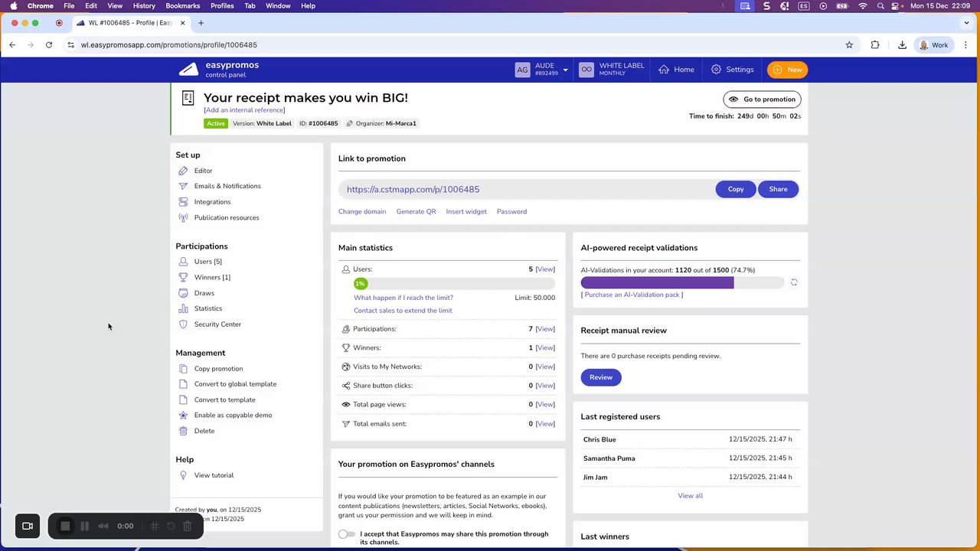Click the Draws icon in the sidebar
This screenshot has width=980, height=551.
point(183,293)
